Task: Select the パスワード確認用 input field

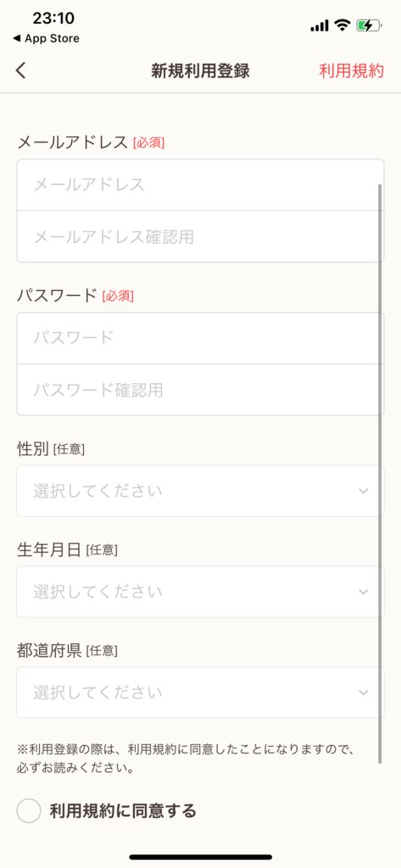Action: pos(200,390)
